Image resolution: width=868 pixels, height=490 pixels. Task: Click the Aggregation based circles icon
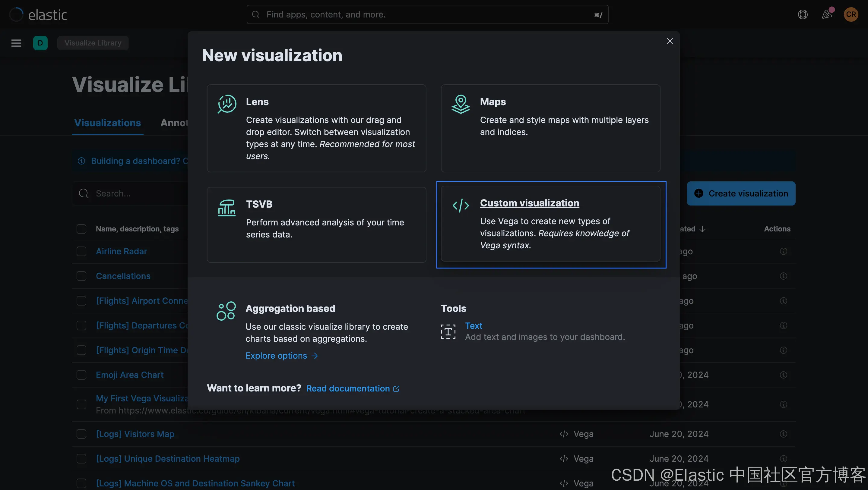point(226,311)
